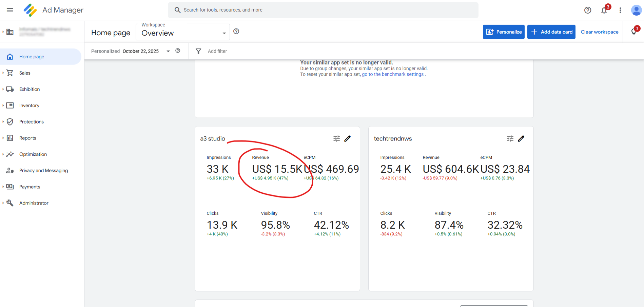Follow 'go to the benchmark settings' link
This screenshot has width=644, height=307.
[393, 74]
